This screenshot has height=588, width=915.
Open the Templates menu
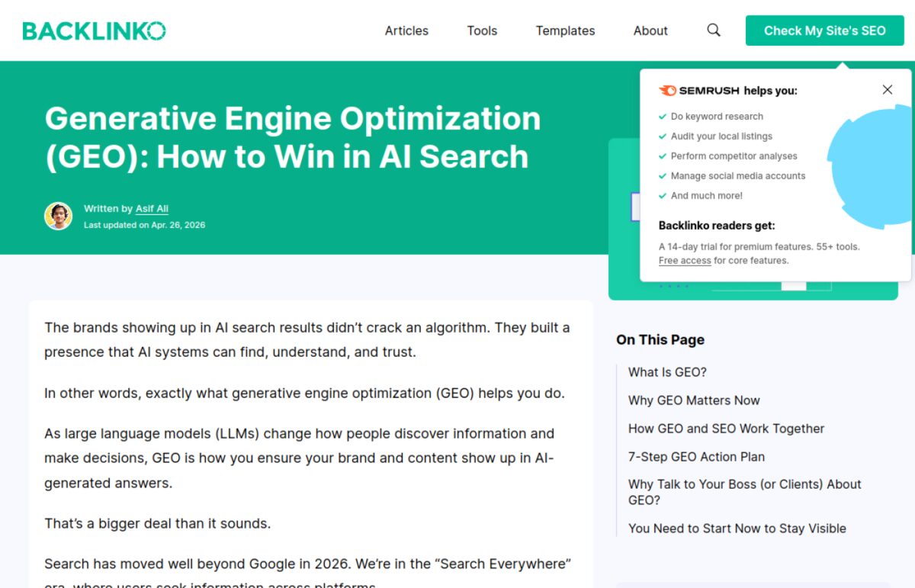[565, 31]
